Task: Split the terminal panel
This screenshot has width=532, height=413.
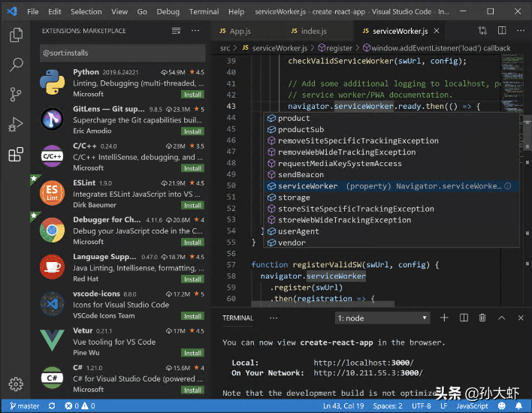Action: (463, 318)
